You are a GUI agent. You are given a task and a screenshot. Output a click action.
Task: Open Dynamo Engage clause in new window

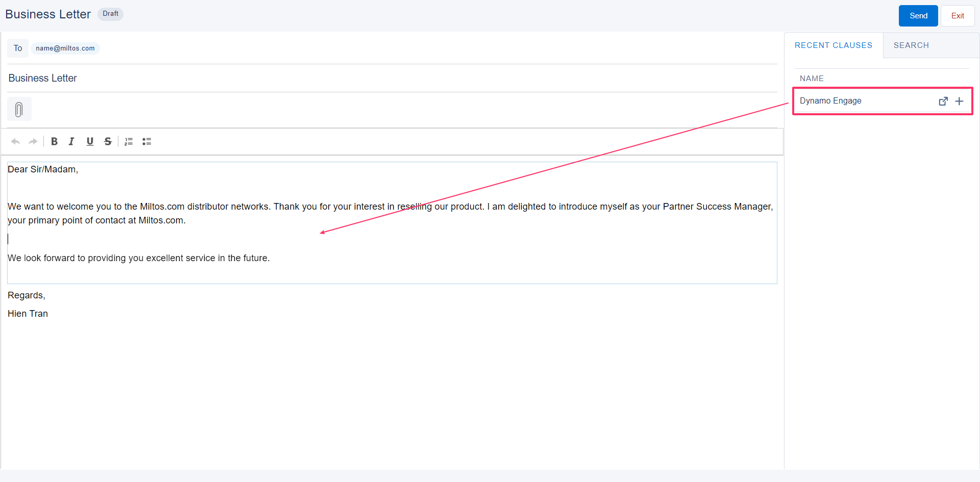[943, 101]
